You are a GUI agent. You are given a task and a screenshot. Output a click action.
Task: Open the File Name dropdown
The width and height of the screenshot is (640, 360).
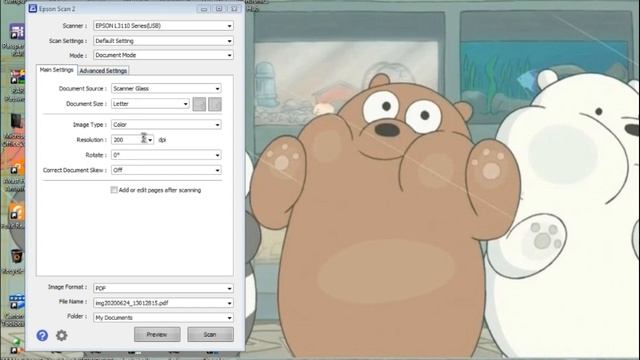tap(163, 303)
